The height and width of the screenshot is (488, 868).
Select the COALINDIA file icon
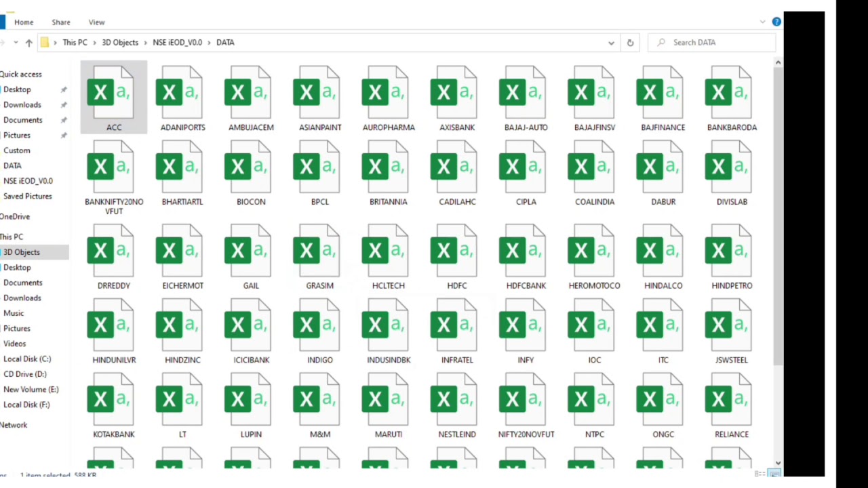click(591, 167)
